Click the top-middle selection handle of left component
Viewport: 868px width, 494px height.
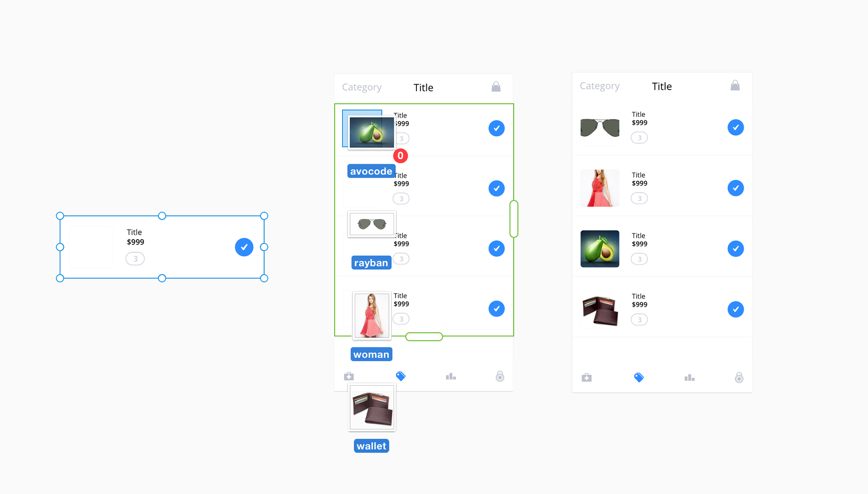click(x=162, y=216)
